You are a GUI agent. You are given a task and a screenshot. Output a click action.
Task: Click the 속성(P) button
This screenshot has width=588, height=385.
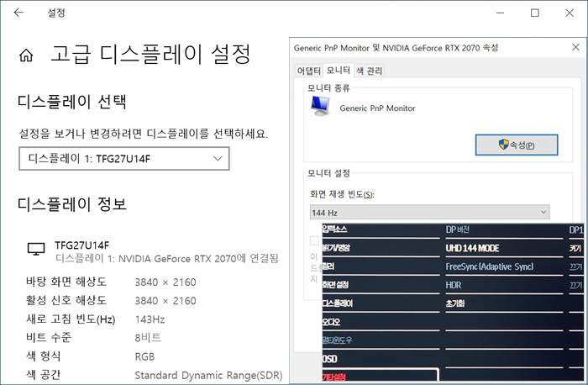pos(517,145)
